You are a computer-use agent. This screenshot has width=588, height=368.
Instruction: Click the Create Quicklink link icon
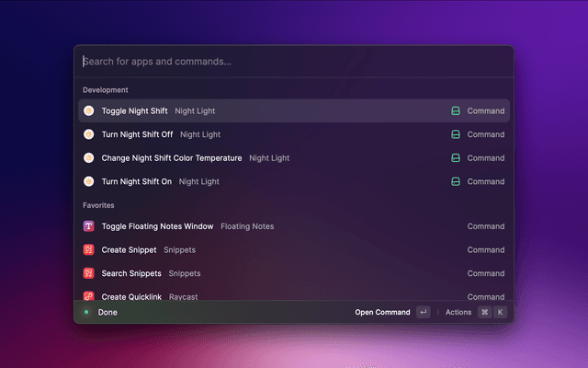[89, 296]
